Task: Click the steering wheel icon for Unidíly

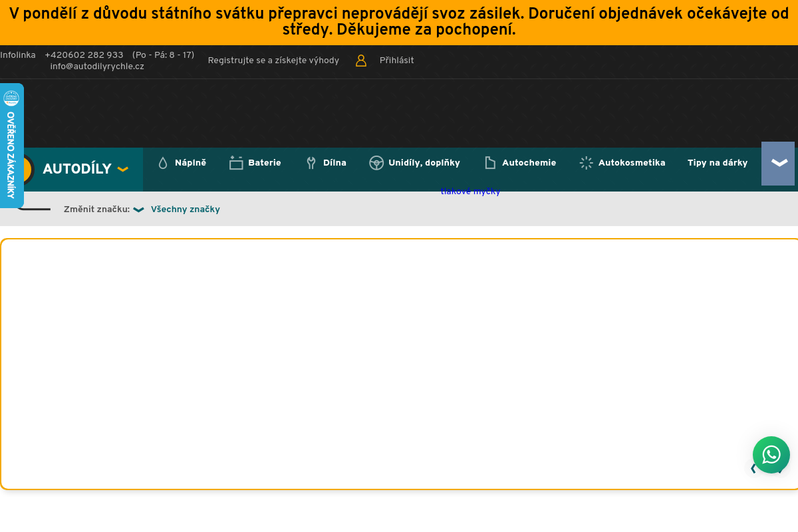Action: pos(376,163)
